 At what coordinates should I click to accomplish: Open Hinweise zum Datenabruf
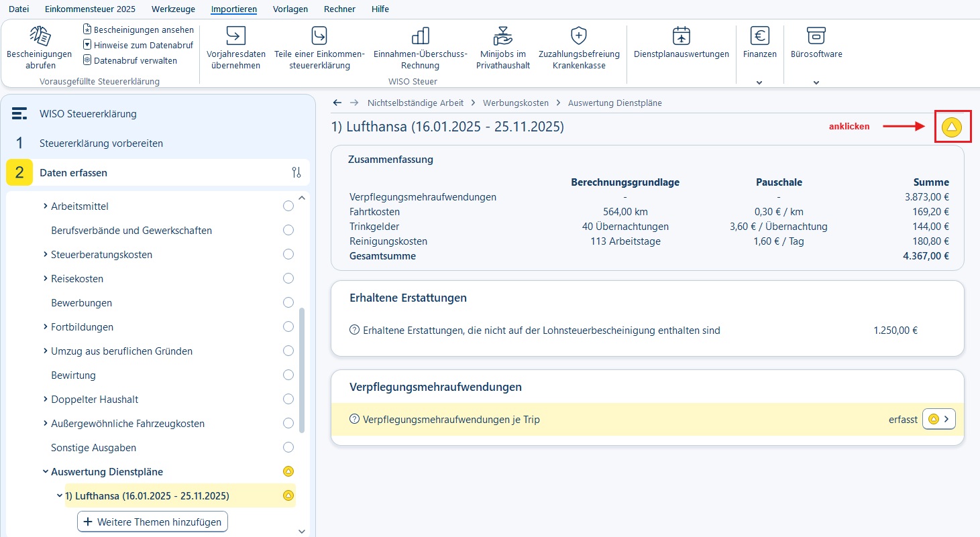[x=138, y=45]
